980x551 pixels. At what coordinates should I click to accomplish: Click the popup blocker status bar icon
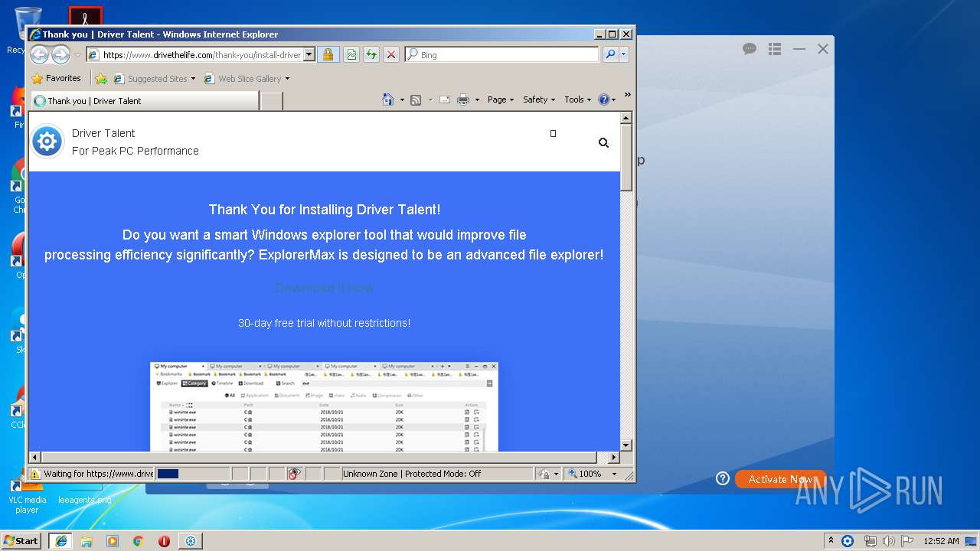(x=295, y=474)
